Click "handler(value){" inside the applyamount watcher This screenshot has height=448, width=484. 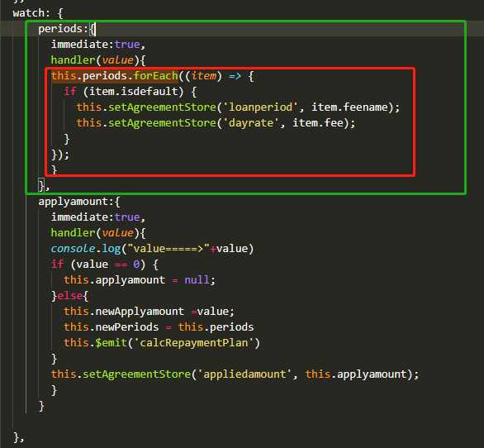97,233
